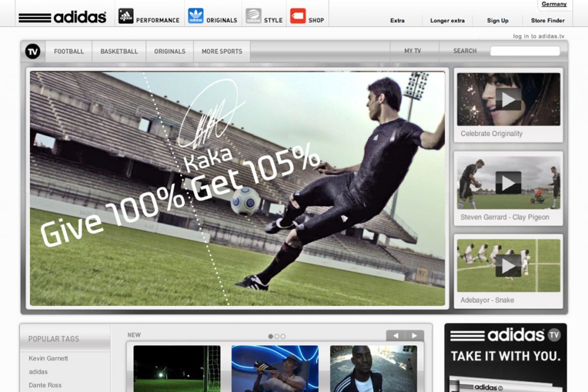Play the Celebrate Originality video

click(x=508, y=99)
